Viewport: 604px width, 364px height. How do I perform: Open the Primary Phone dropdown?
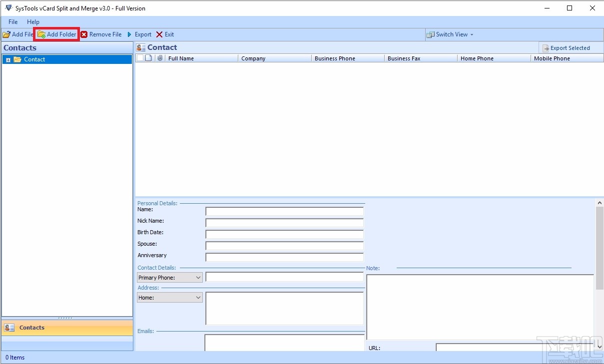(x=199, y=277)
